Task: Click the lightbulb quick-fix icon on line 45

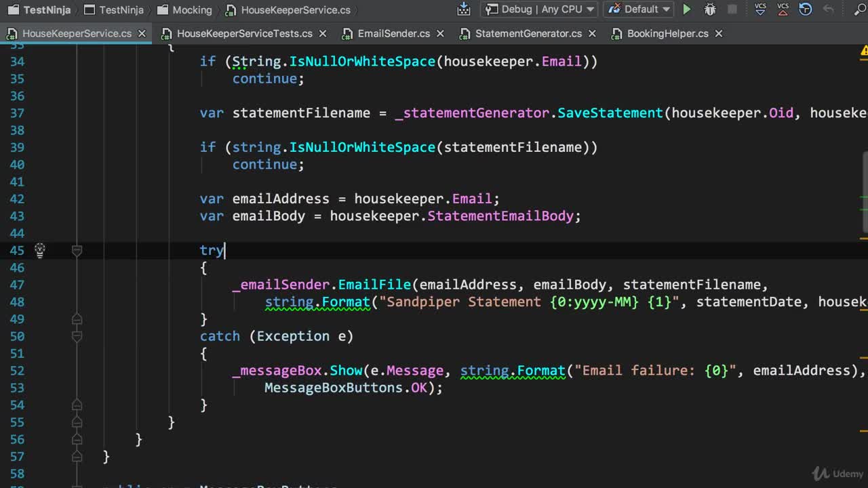Action: pyautogui.click(x=40, y=250)
